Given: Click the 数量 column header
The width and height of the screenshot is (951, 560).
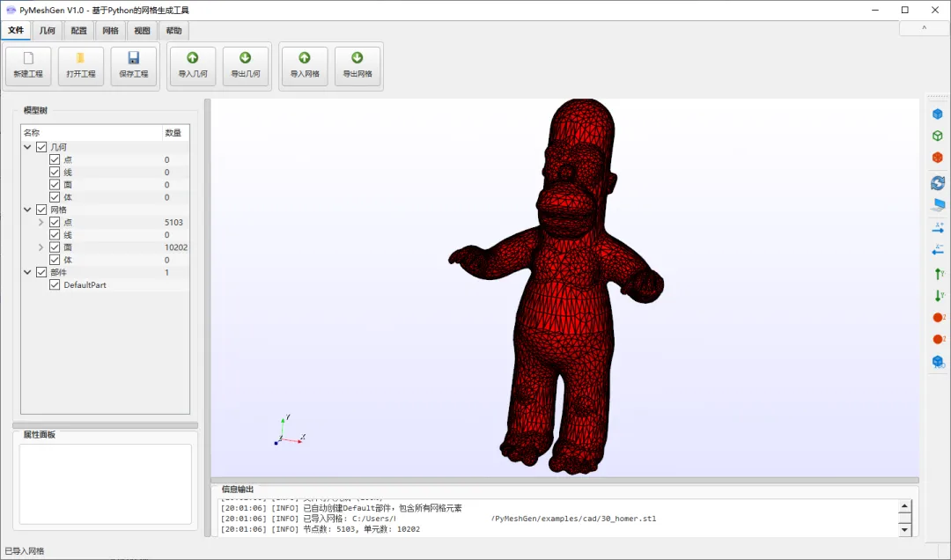Looking at the screenshot, I should coord(175,133).
